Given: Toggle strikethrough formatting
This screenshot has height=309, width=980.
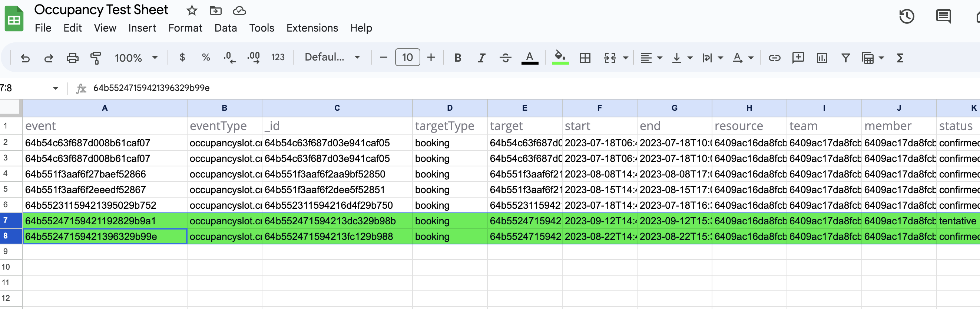Looking at the screenshot, I should (505, 58).
